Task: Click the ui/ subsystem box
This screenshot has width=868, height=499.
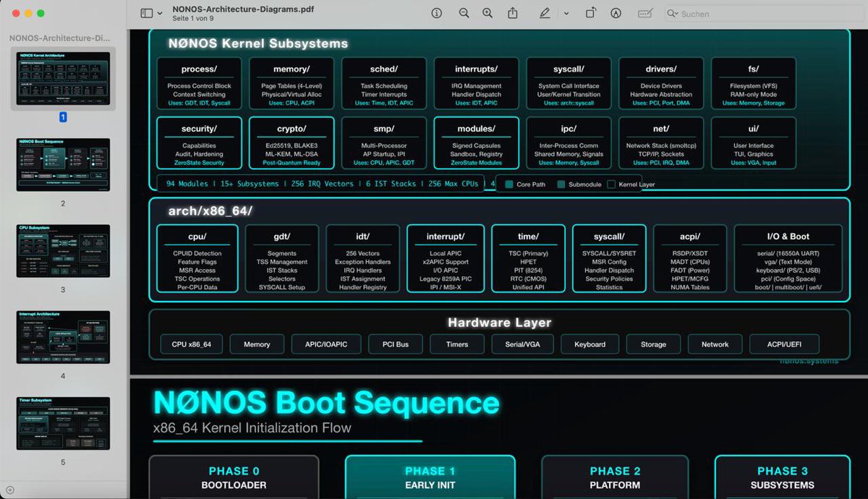Action: click(754, 143)
